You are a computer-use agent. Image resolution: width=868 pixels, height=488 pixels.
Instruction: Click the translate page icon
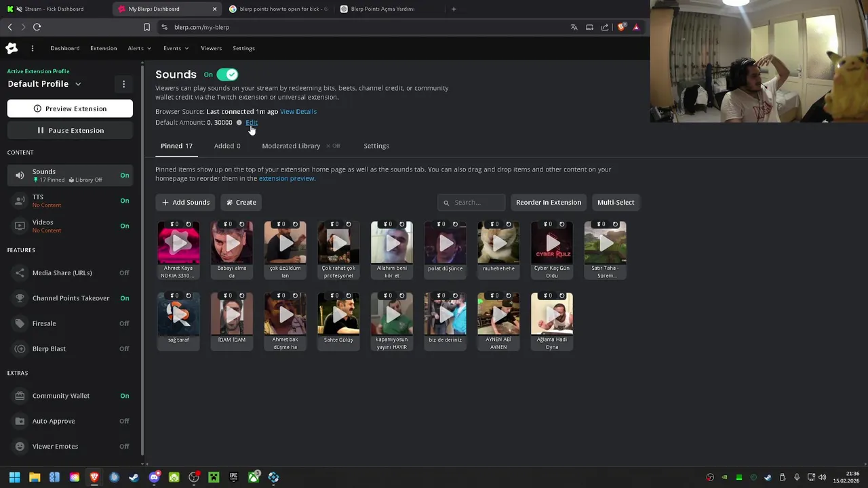coord(574,27)
